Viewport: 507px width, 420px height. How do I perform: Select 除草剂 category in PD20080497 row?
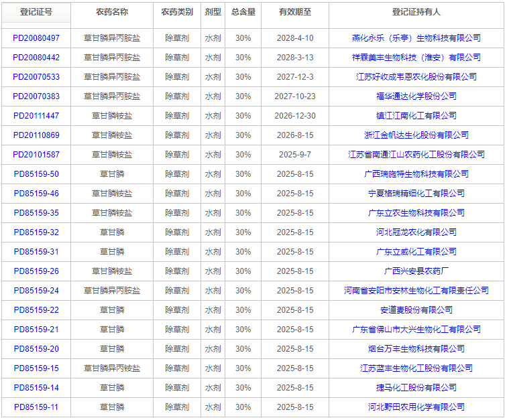pyautogui.click(x=177, y=38)
